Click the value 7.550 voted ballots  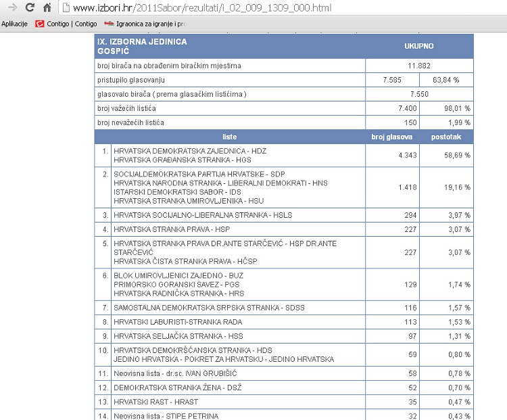[x=419, y=94]
